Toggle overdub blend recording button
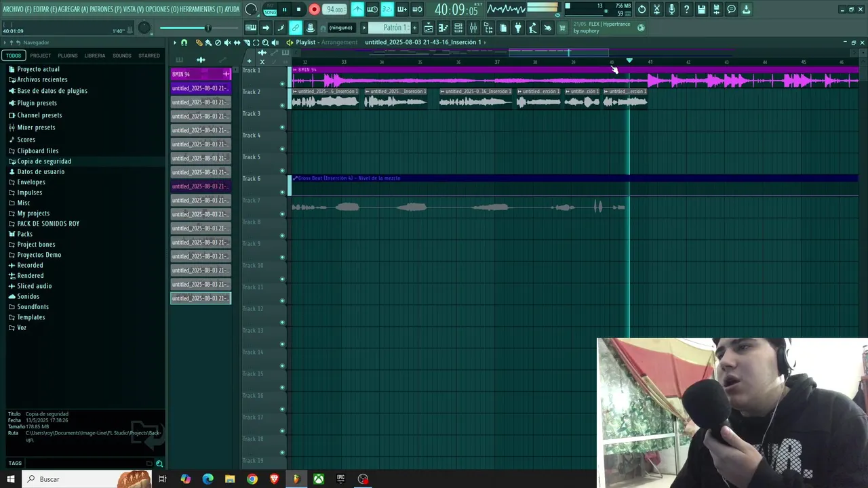Screen dimensions: 868x488 [x=402, y=9]
